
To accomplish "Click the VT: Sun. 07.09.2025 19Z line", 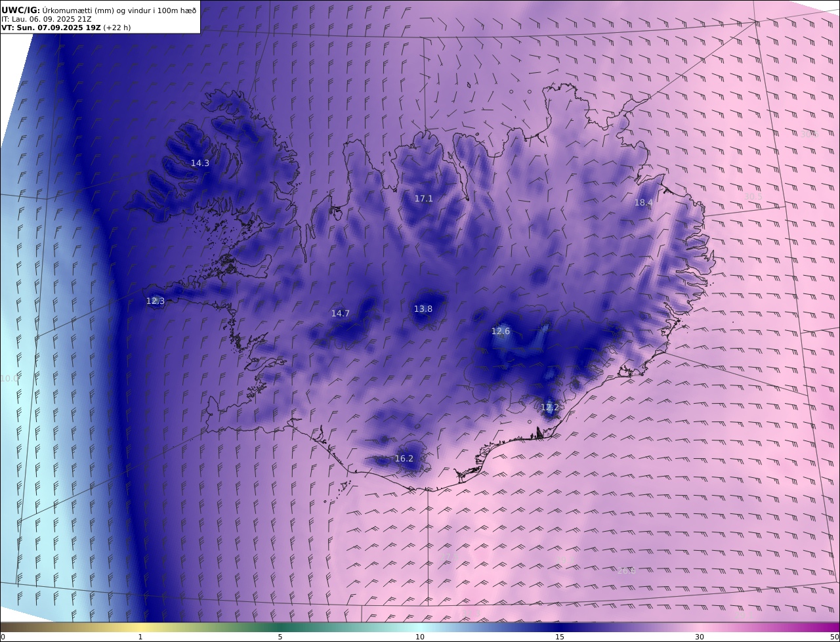I will coord(51,28).
